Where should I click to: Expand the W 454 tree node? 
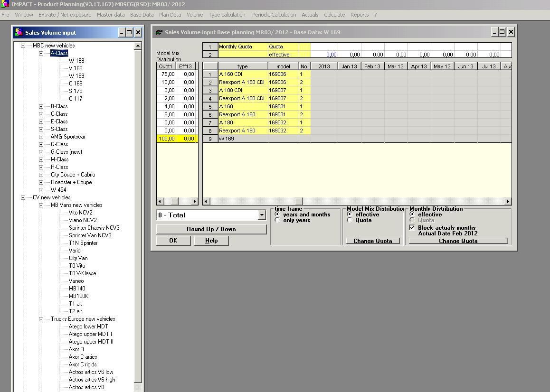tap(41, 190)
